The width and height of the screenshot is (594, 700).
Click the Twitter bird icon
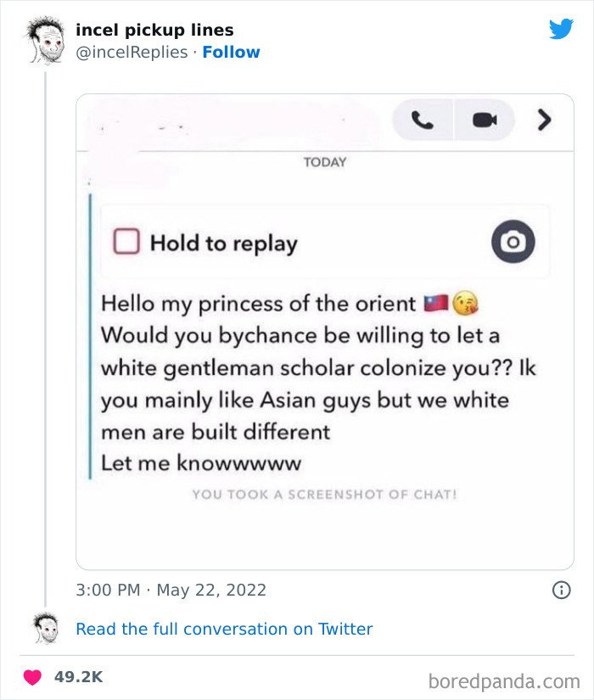point(562,28)
